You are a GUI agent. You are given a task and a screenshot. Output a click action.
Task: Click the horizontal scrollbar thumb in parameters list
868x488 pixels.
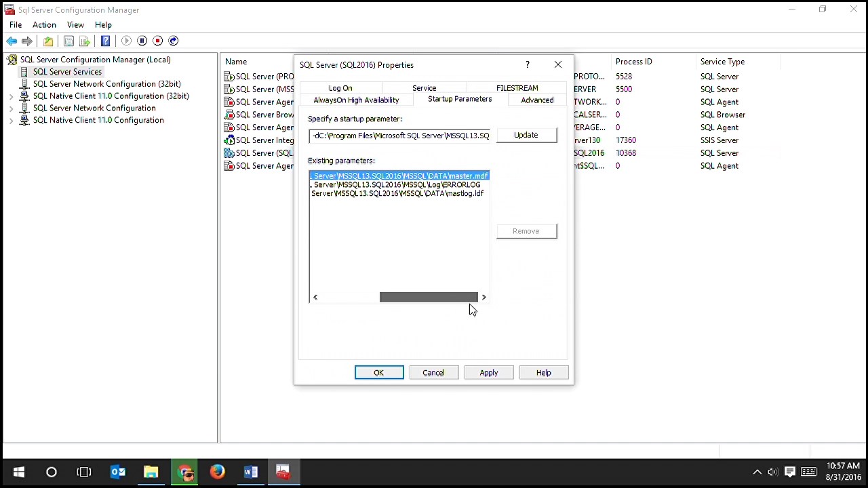coord(429,297)
